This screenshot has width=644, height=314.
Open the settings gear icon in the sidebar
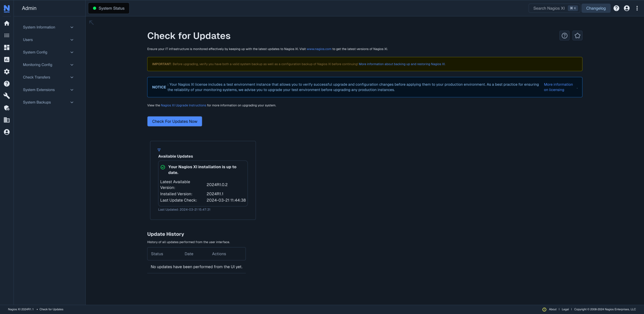7,71
